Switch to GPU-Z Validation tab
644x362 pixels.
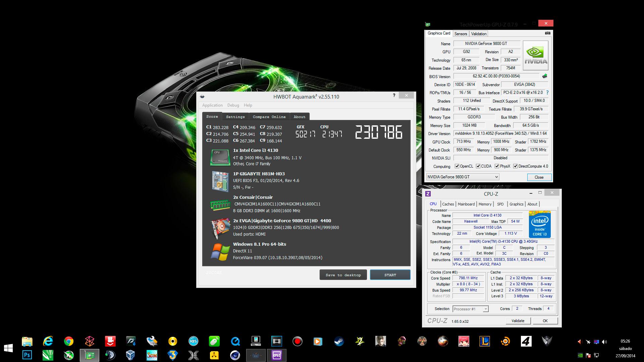(x=479, y=34)
